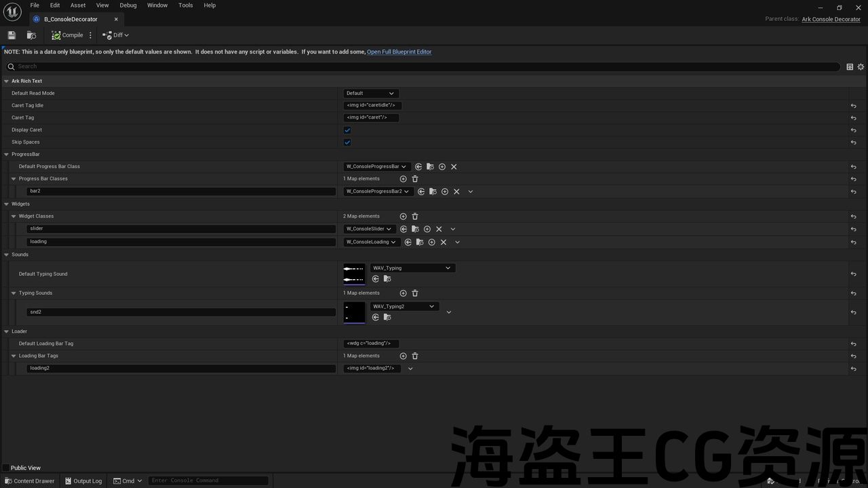Open the WAV_Typing2 sound asset dropdown
The width and height of the screenshot is (868, 488).
pos(404,306)
